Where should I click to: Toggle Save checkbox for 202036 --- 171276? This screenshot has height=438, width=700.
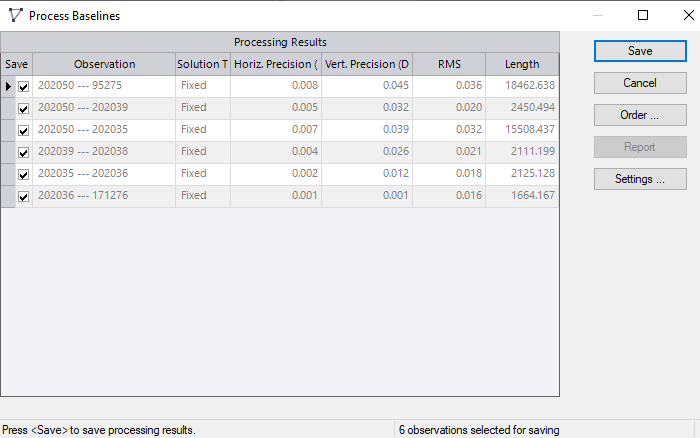24,197
